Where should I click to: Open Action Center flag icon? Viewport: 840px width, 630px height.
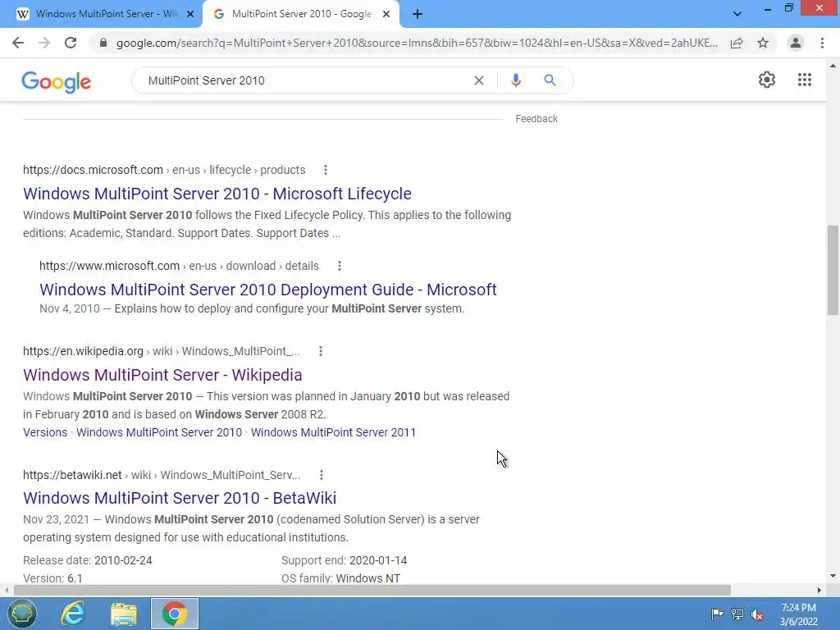717,614
